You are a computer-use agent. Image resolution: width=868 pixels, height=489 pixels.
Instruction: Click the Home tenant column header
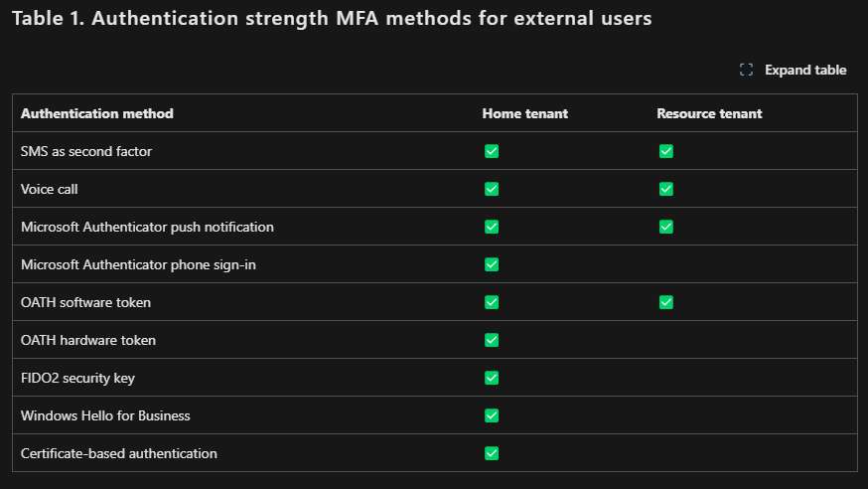coord(524,113)
